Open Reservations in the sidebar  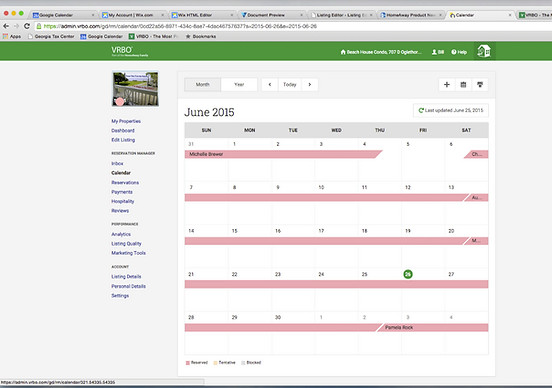[125, 182]
